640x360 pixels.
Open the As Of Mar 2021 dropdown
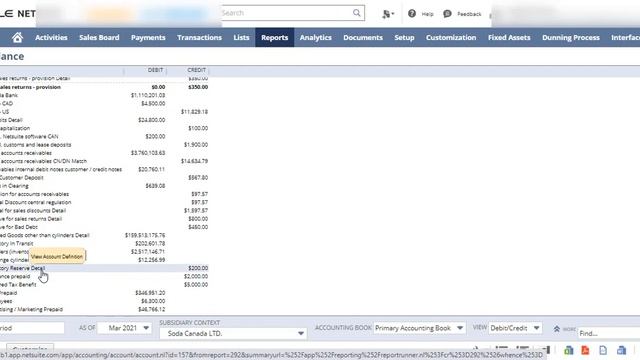point(124,328)
